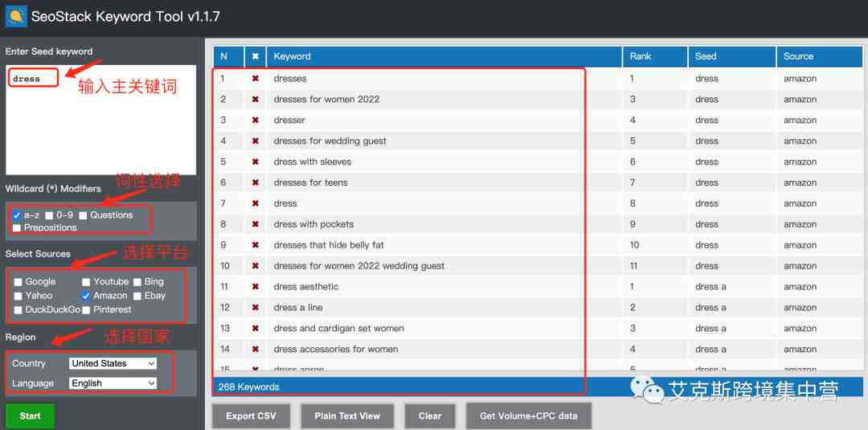Image resolution: width=868 pixels, height=430 pixels.
Task: Check the DuckDuckGo source
Action: click(18, 310)
